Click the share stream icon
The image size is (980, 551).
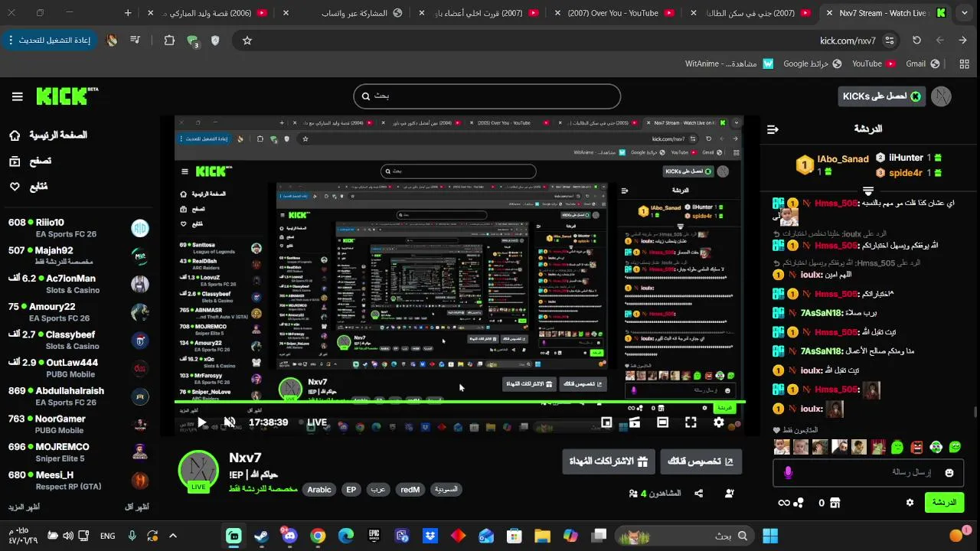tap(699, 494)
